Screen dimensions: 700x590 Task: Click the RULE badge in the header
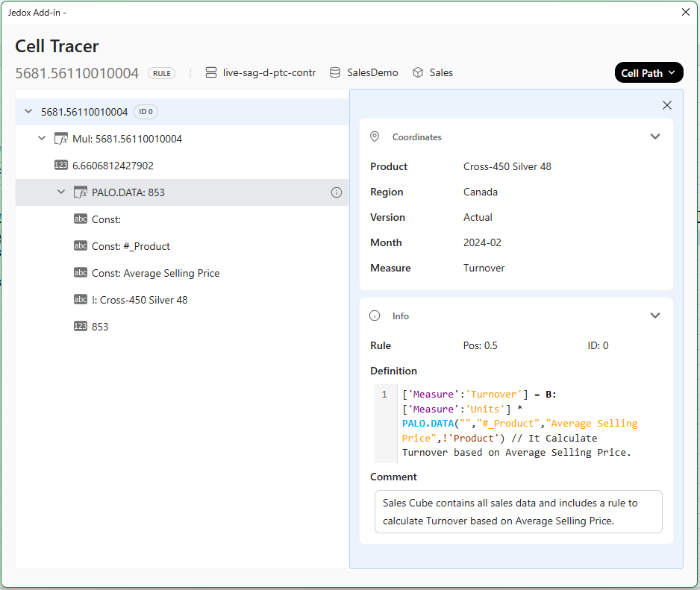161,73
